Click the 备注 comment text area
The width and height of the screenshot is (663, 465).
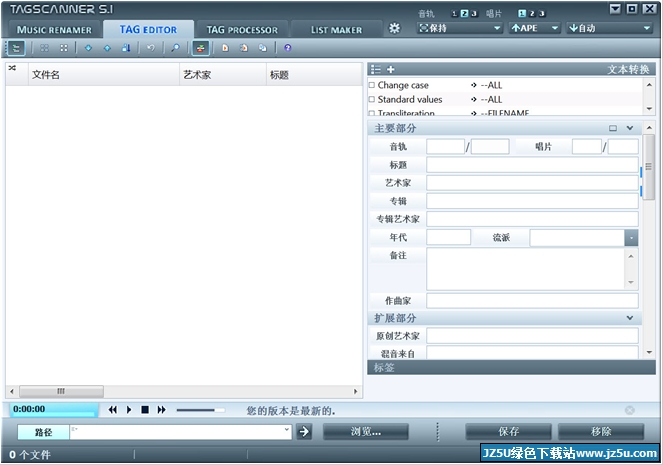click(526, 269)
